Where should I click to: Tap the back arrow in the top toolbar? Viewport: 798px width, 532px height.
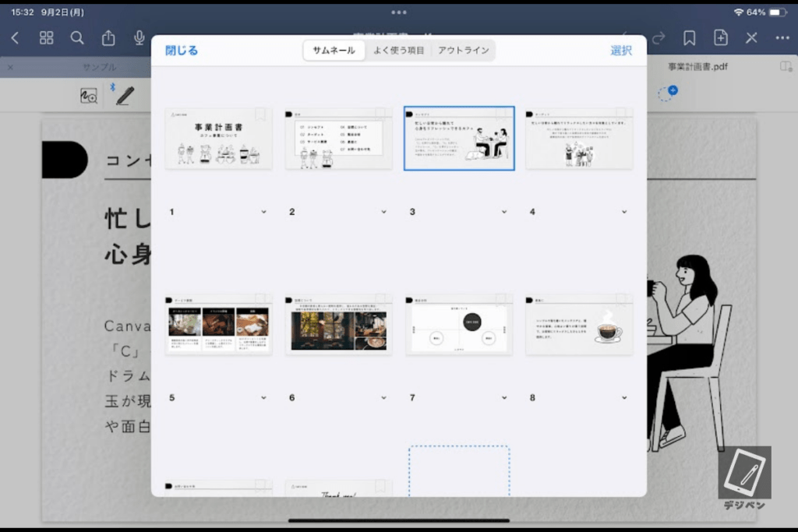point(16,37)
